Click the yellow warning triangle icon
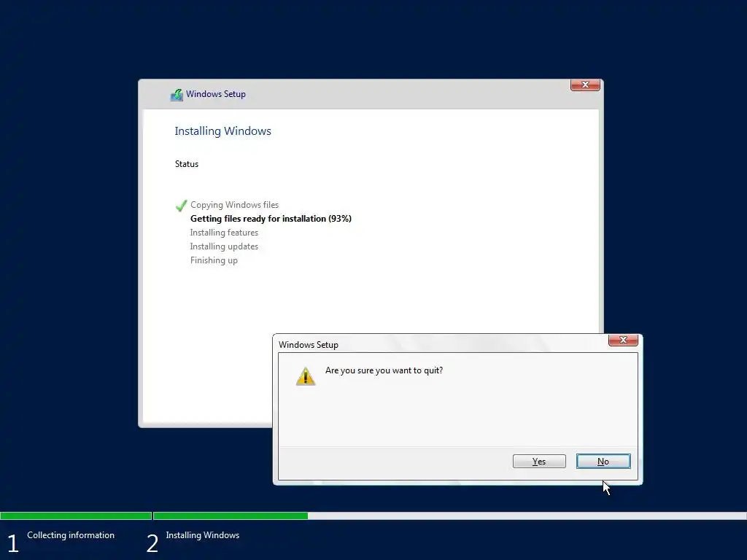 [306, 376]
